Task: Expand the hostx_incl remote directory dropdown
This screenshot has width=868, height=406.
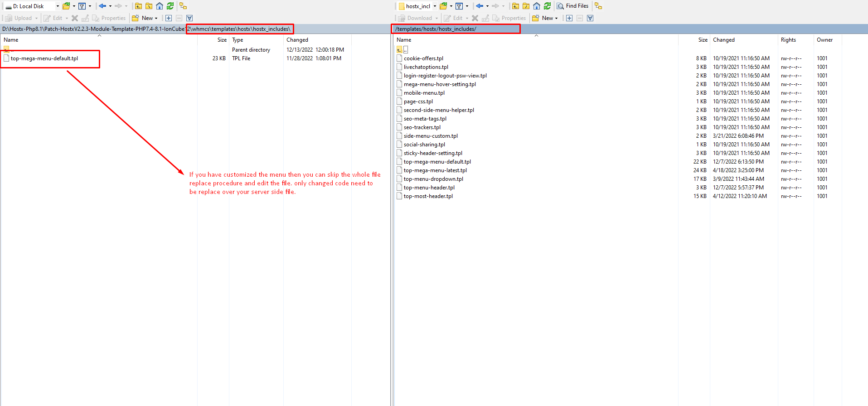Action: (435, 6)
